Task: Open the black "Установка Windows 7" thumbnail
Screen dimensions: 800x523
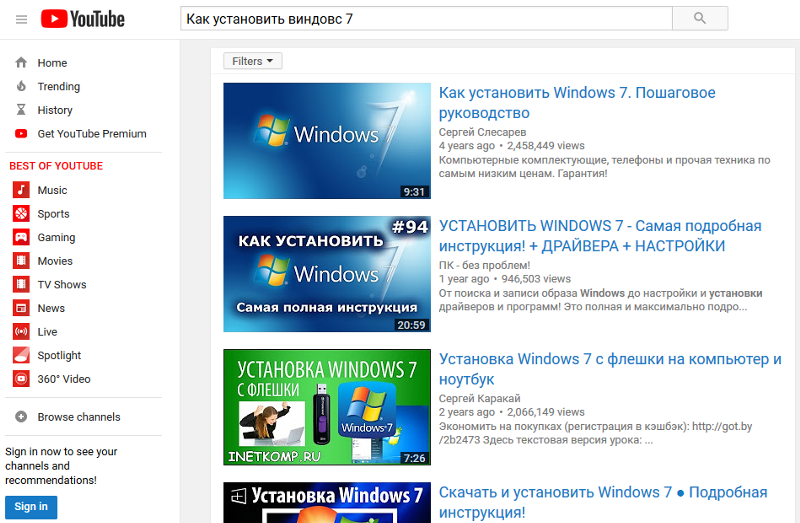Action: tap(327, 503)
